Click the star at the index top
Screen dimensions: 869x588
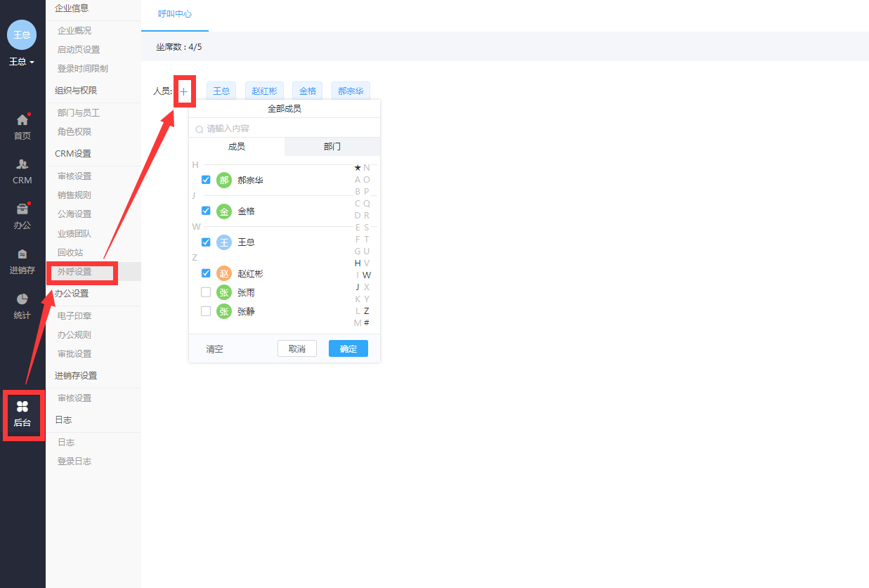[358, 168]
